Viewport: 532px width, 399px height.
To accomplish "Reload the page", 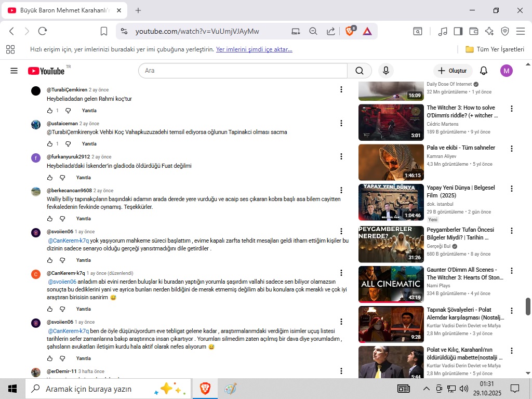I will click(43, 31).
